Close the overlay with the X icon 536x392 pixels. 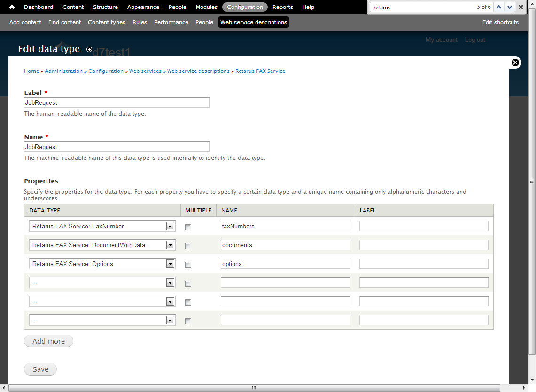pyautogui.click(x=515, y=63)
